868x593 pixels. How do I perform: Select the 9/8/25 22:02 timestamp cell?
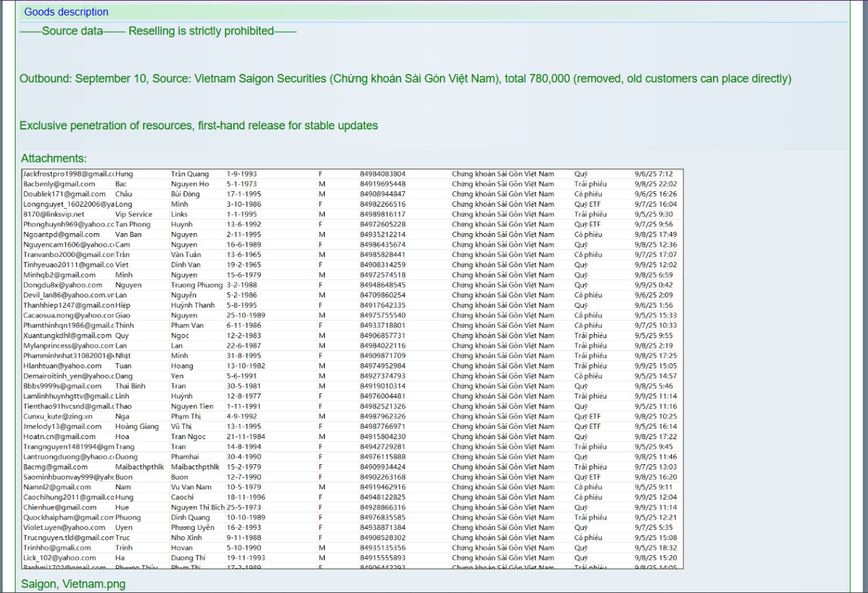pyautogui.click(x=655, y=184)
